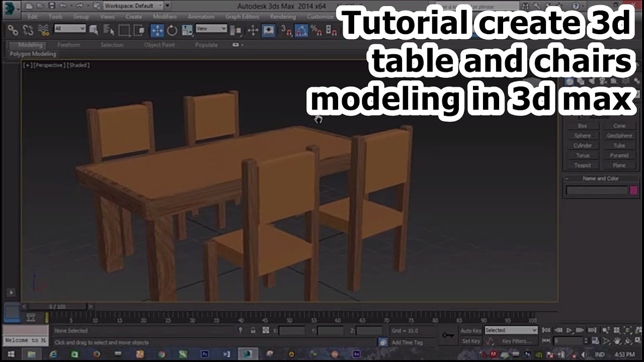Switch to the Freeform ribbon tab
Viewport: 644px width, 362px height.
[68, 45]
